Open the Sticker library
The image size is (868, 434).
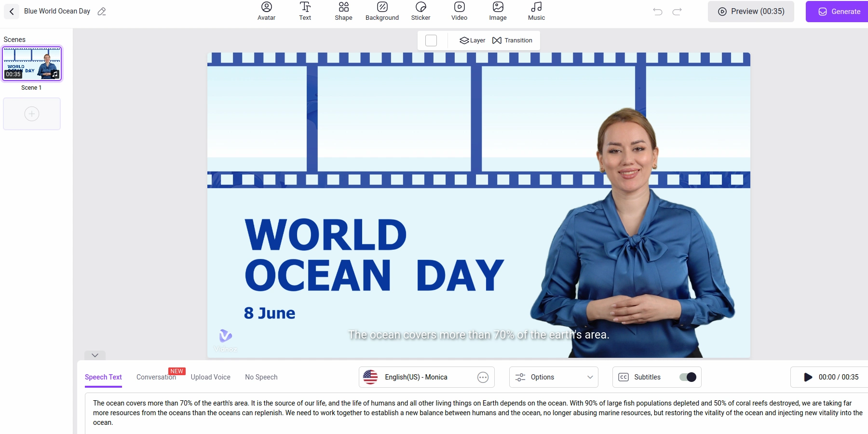(420, 11)
